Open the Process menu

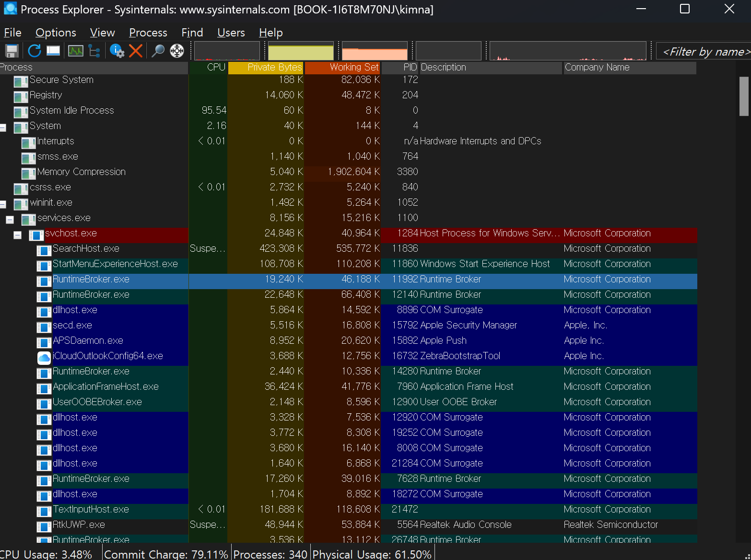click(148, 33)
